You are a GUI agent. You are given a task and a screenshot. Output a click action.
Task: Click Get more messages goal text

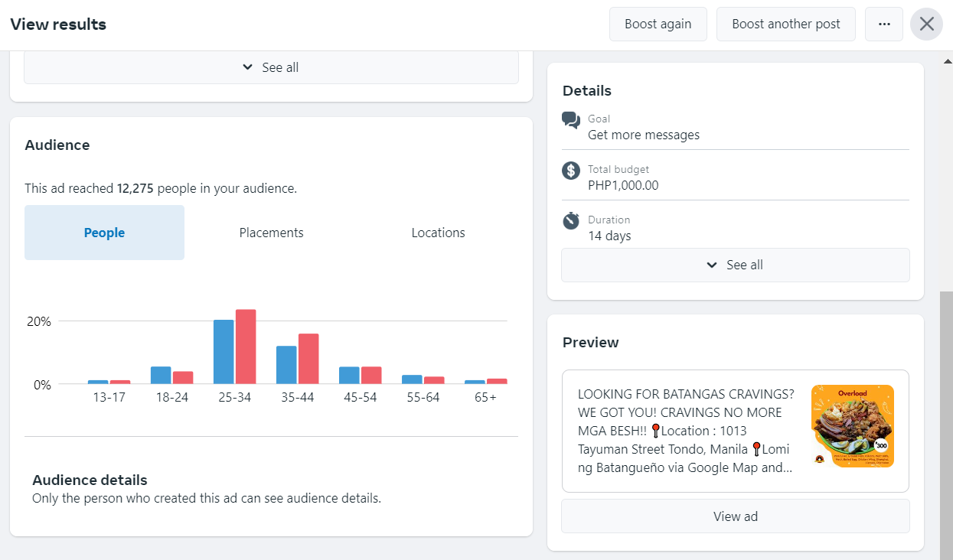[x=644, y=135]
